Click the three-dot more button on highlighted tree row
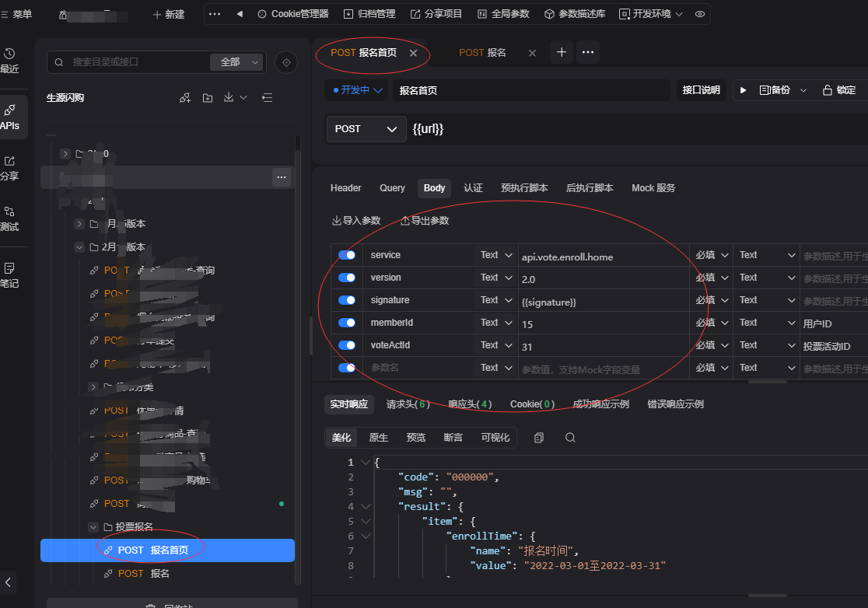This screenshot has height=608, width=868. pos(282,177)
